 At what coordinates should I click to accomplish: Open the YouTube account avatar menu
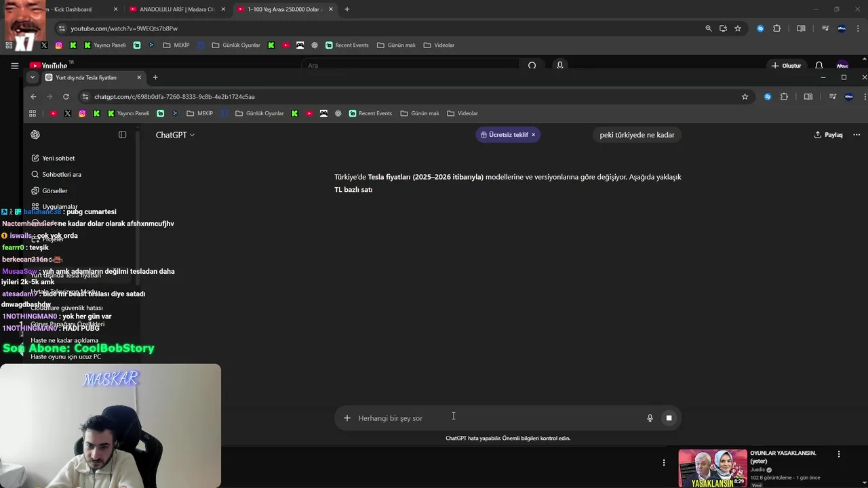pyautogui.click(x=842, y=66)
